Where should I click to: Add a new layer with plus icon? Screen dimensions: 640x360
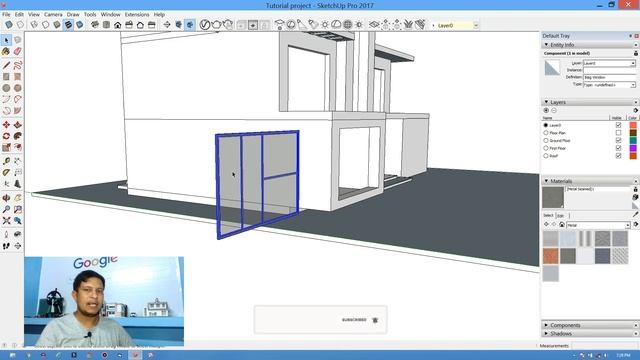pos(546,110)
